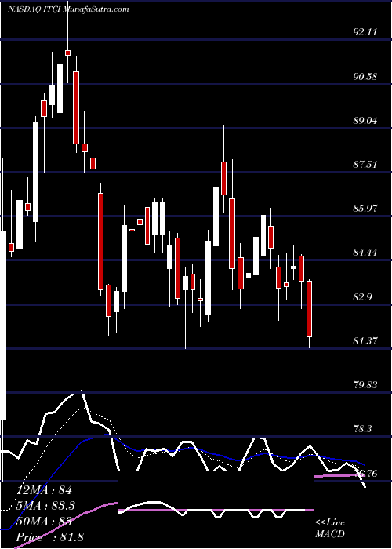Click the 79.83 price axis label
This screenshot has height=549, width=392.
[x=365, y=385]
